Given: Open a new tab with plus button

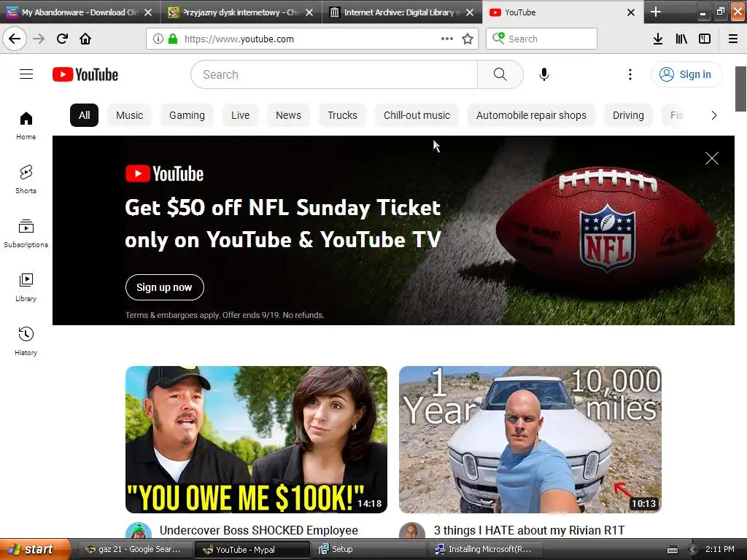Looking at the screenshot, I should pos(656,12).
